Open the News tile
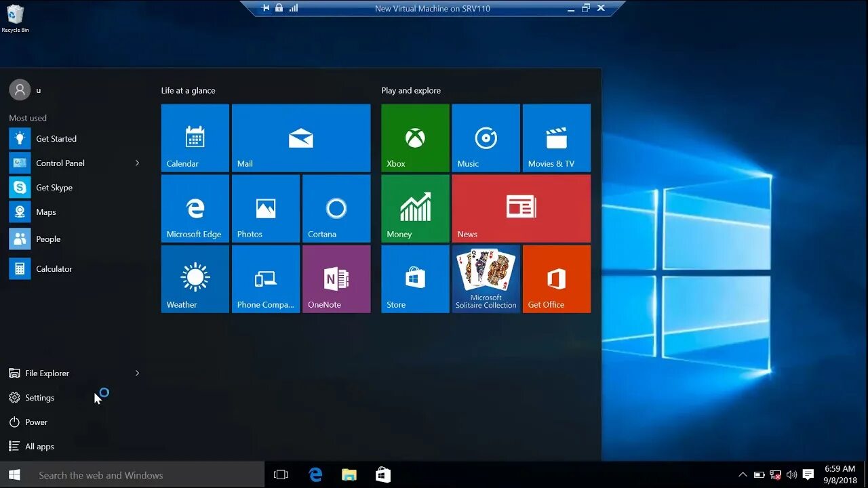Viewport: 868px width, 488px height. tap(521, 208)
